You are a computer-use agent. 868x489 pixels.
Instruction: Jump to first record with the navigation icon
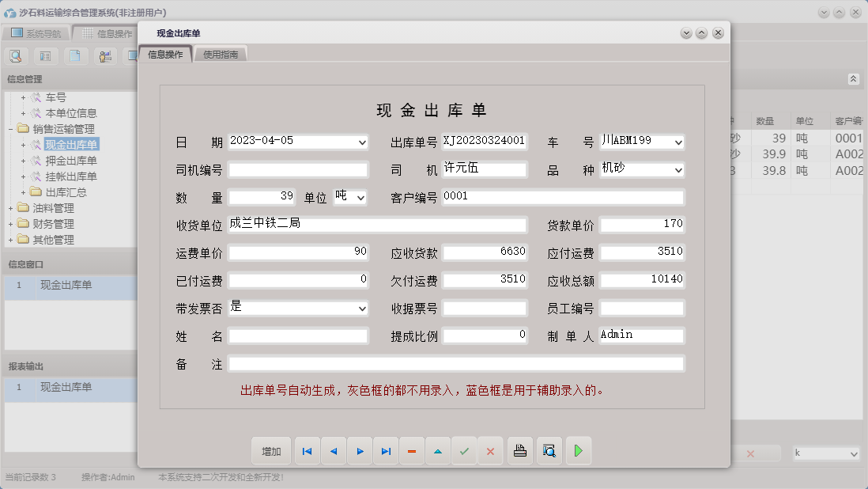307,450
